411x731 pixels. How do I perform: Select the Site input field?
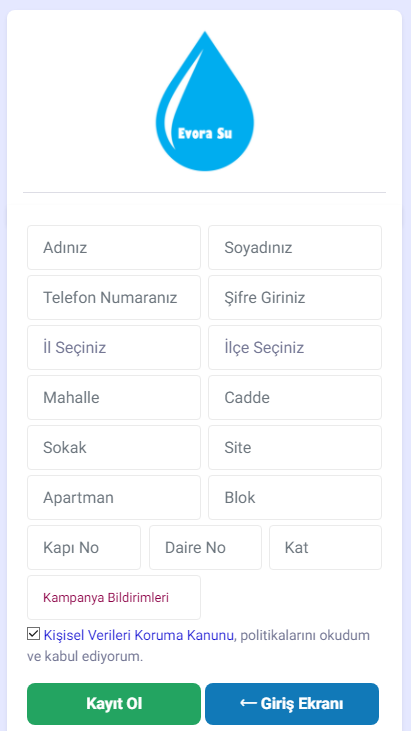[295, 448]
